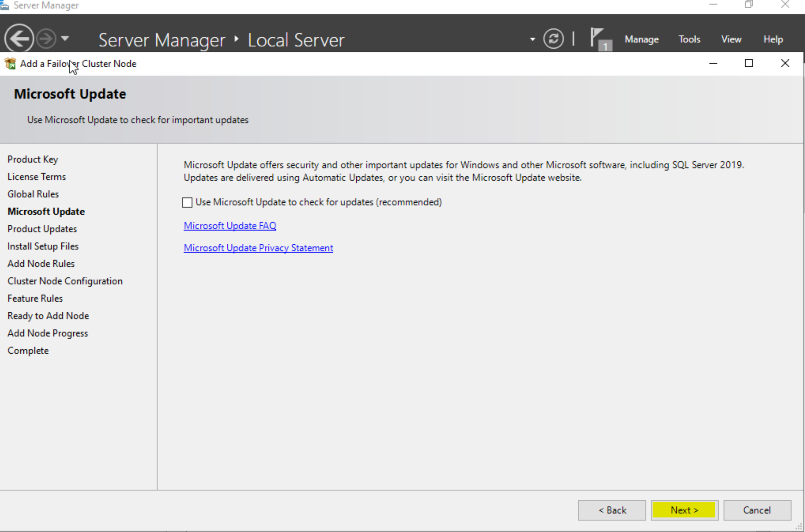Open the View menu
The width and height of the screenshot is (805, 532).
click(x=731, y=40)
